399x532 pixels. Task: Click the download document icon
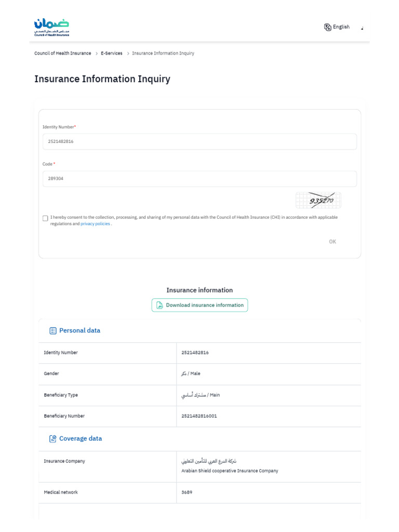[159, 305]
